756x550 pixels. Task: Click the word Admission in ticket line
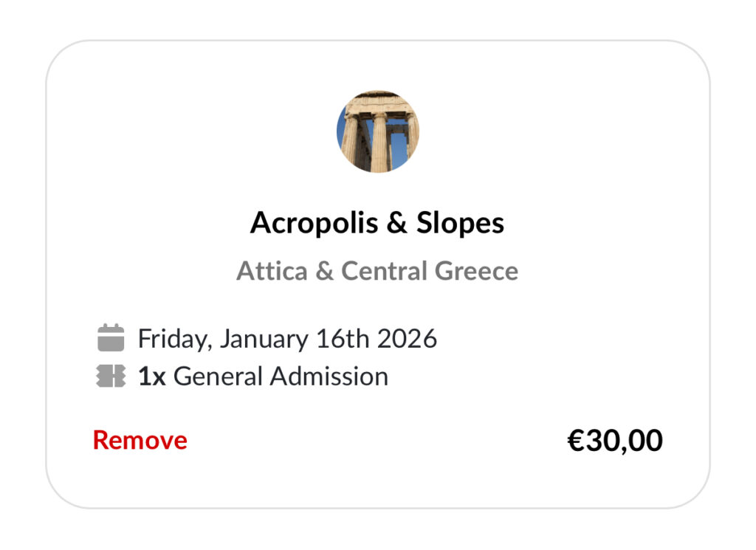(329, 377)
